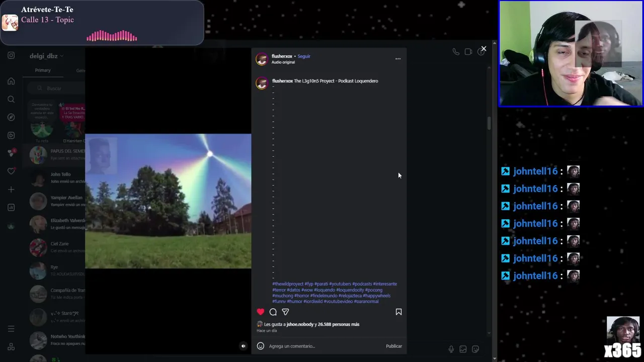Expand the delgi_dbz account switcher

point(46,56)
